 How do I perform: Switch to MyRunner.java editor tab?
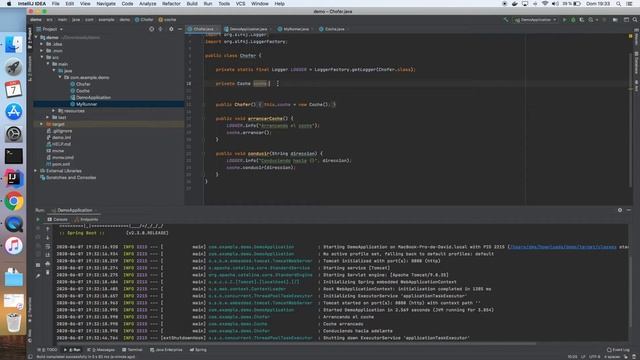click(296, 29)
